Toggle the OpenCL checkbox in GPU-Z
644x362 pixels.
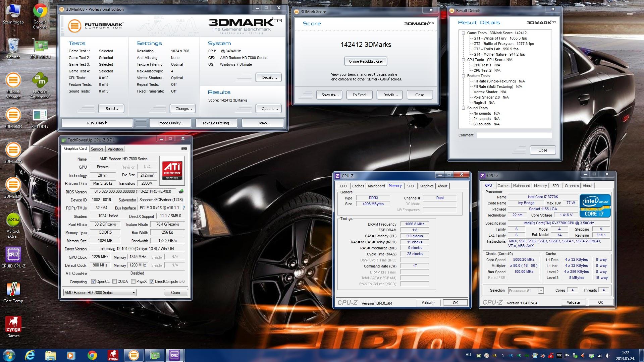pyautogui.click(x=93, y=282)
